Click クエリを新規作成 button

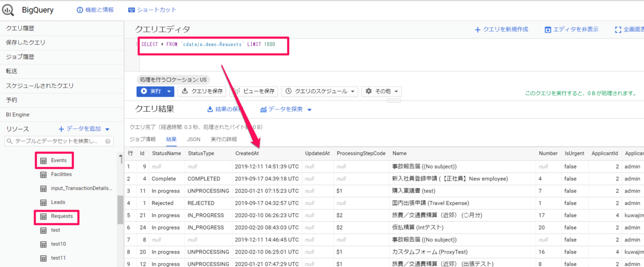coord(501,29)
